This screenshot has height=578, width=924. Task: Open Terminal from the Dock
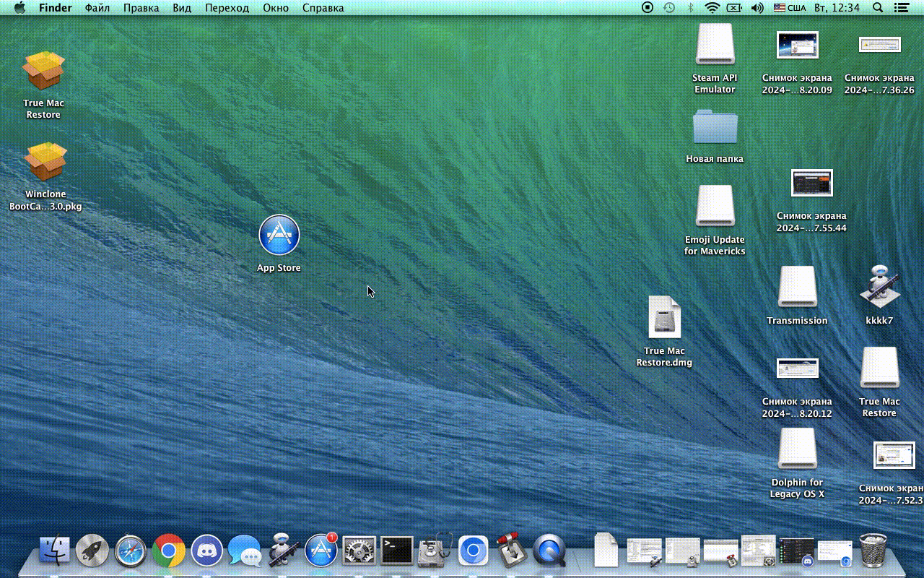tap(397, 551)
